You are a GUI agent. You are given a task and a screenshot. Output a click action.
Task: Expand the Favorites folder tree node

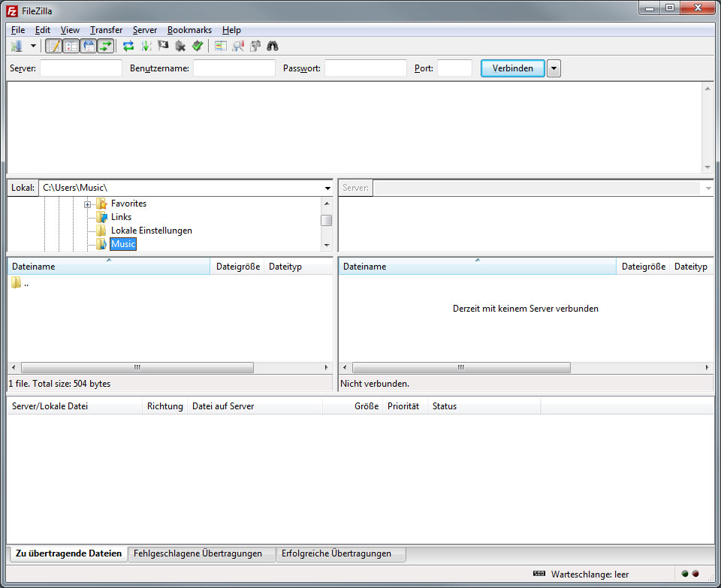[x=87, y=204]
